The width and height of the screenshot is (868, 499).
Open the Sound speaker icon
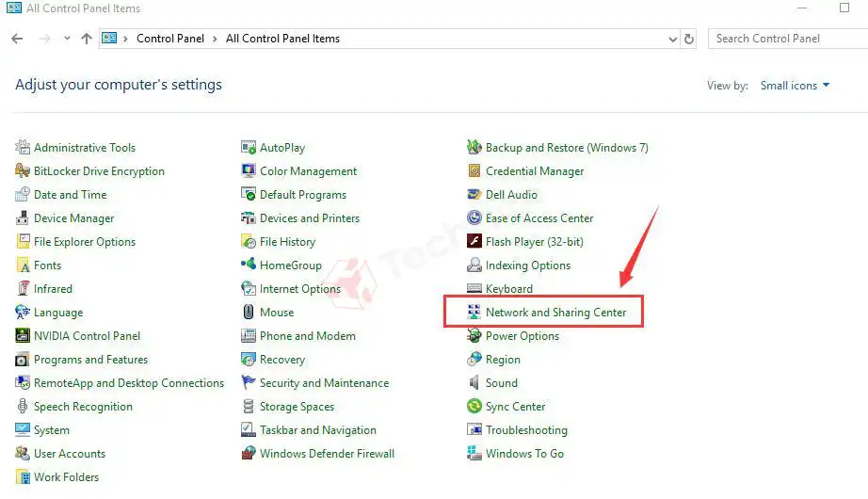474,382
